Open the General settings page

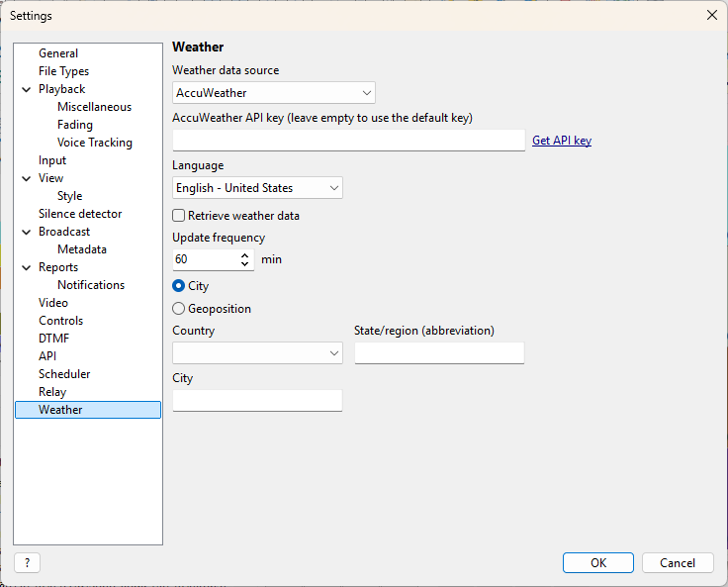pos(58,53)
